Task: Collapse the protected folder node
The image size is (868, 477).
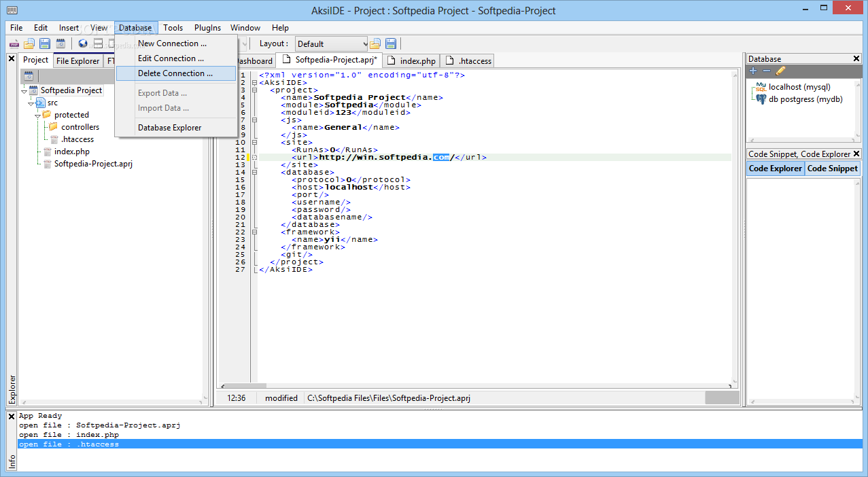Action: pyautogui.click(x=37, y=116)
